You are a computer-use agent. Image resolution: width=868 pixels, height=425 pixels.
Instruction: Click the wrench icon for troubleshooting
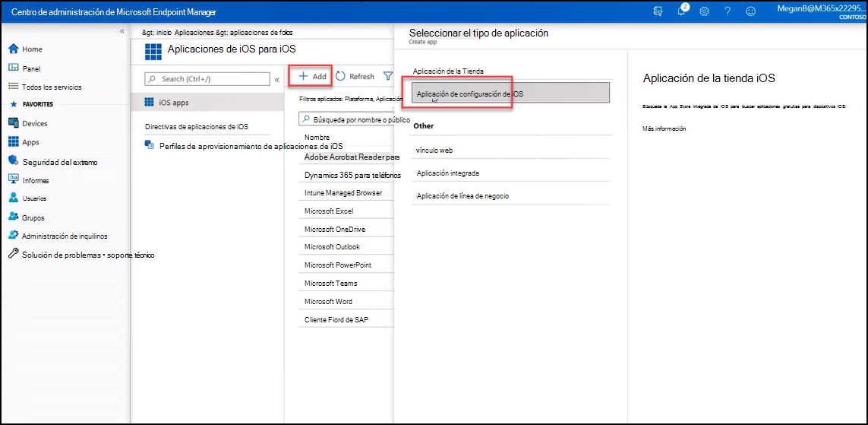[14, 255]
